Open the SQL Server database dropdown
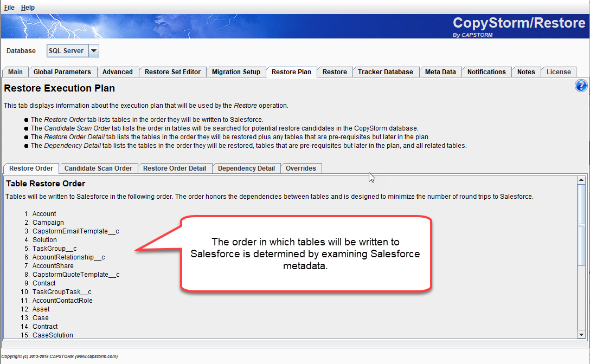The height and width of the screenshot is (364, 590). [x=94, y=50]
